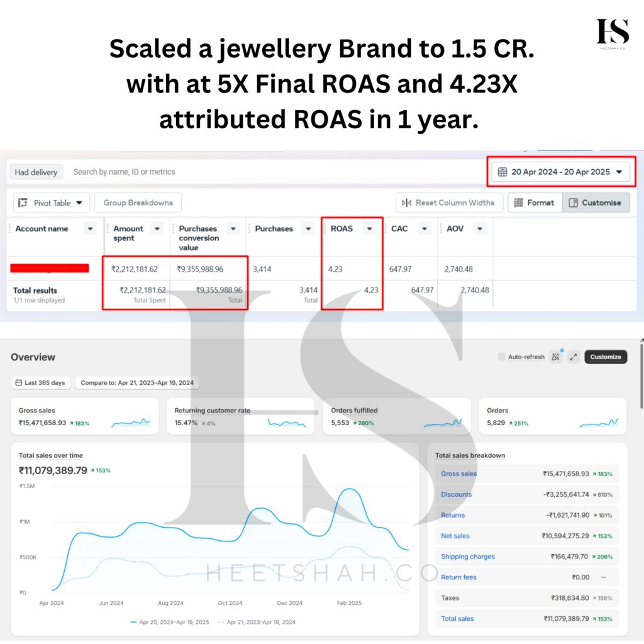
Task: Open the Account name column dropdown
Action: point(90,229)
